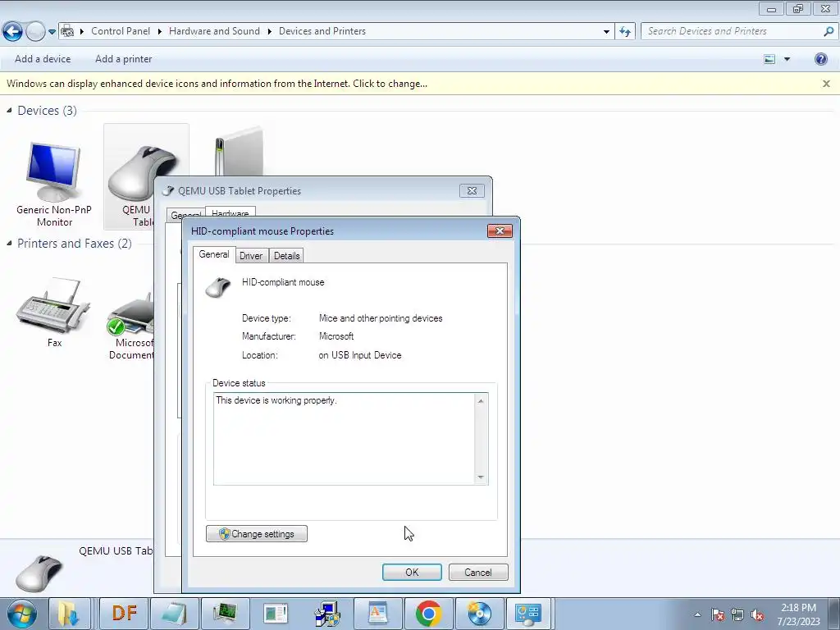Close the QEMU USB Tablet Properties window
840x630 pixels.
coord(472,190)
